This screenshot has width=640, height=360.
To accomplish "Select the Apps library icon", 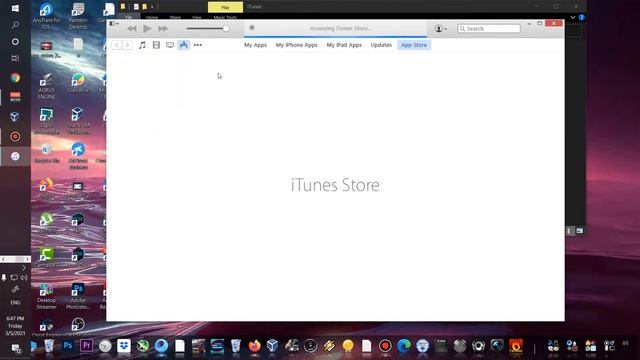I will pos(184,45).
